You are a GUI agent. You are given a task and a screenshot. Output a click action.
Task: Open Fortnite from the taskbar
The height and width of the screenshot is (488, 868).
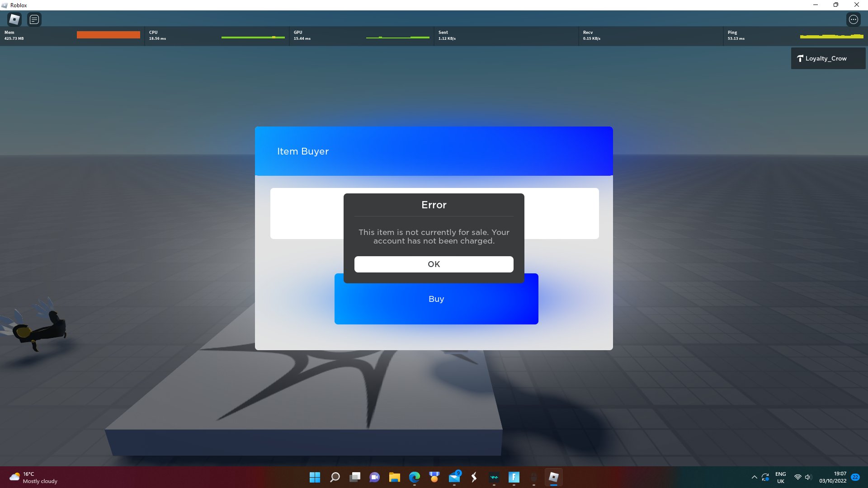point(514,477)
